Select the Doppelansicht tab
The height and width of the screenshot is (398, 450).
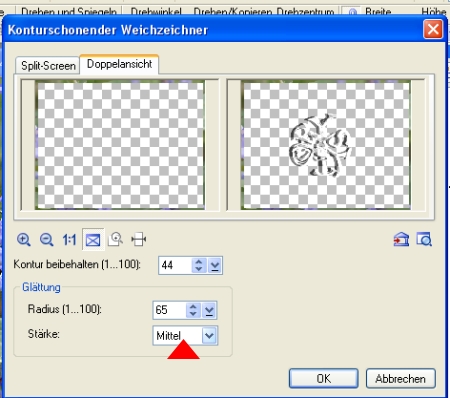119,64
